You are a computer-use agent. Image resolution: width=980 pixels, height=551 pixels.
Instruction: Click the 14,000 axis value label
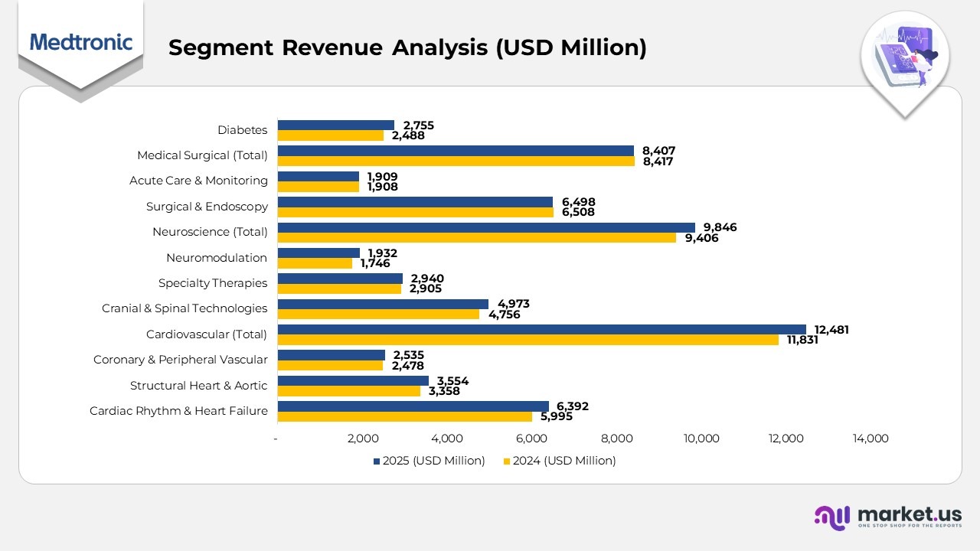coord(869,439)
